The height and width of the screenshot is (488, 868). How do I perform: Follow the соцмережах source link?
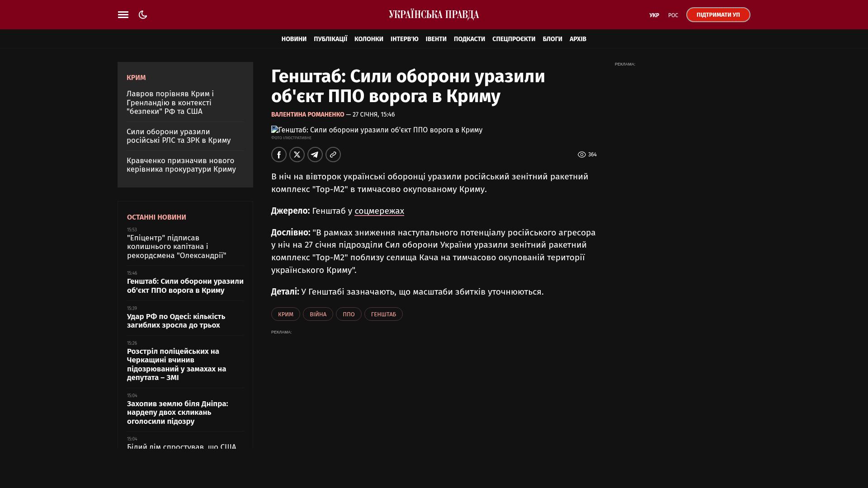click(379, 211)
